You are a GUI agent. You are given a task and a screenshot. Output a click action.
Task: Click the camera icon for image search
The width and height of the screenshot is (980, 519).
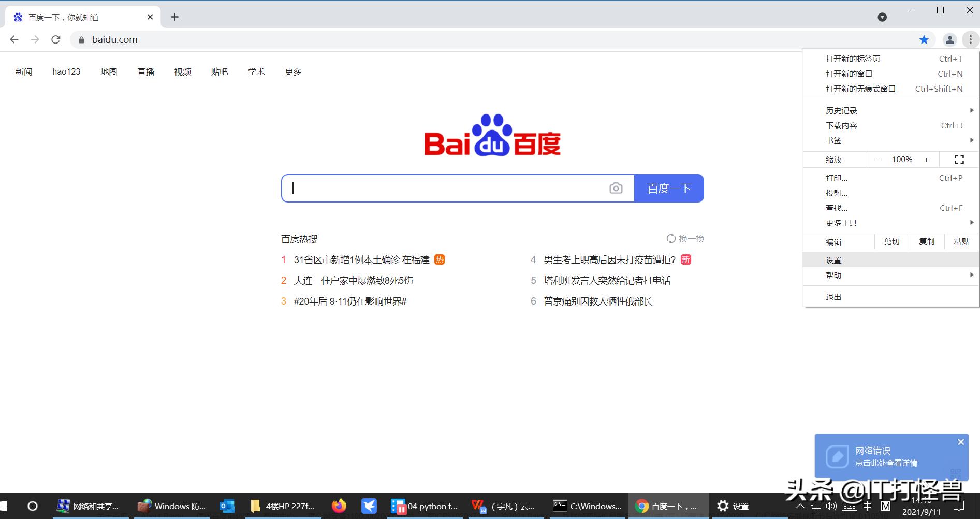[x=616, y=188]
